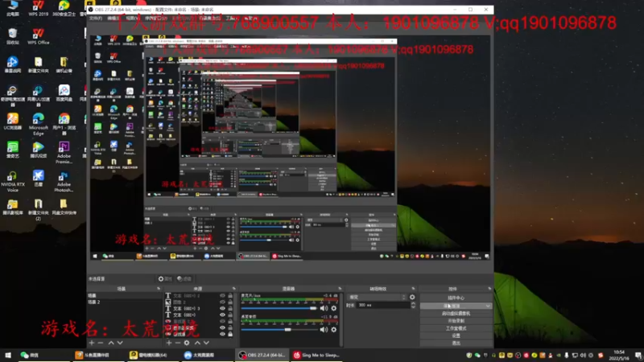Move source up in the Sources panel
The image size is (644, 362).
197,343
